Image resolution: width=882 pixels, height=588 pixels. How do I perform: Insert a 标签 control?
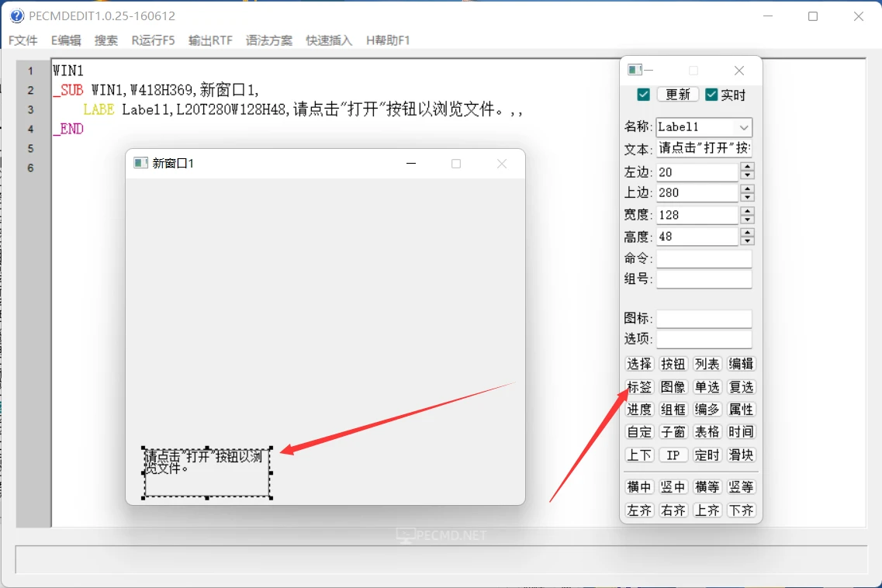(x=639, y=387)
